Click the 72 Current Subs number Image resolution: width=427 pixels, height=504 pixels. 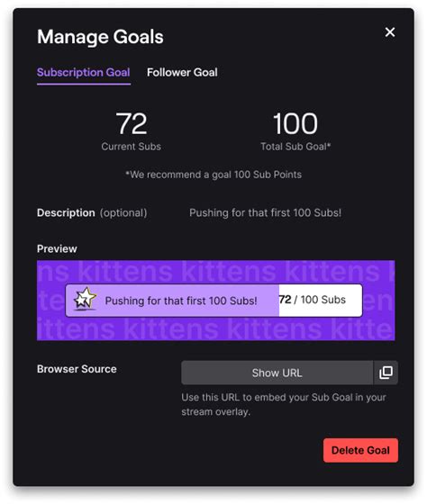pos(132,123)
